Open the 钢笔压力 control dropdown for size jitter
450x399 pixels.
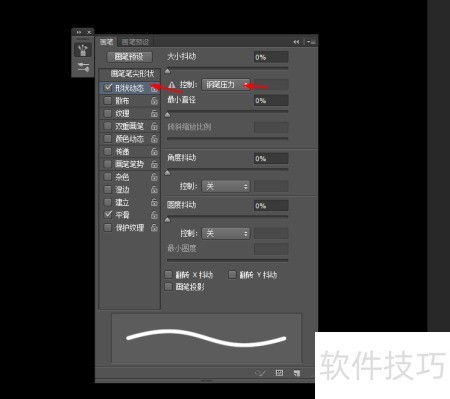click(226, 85)
